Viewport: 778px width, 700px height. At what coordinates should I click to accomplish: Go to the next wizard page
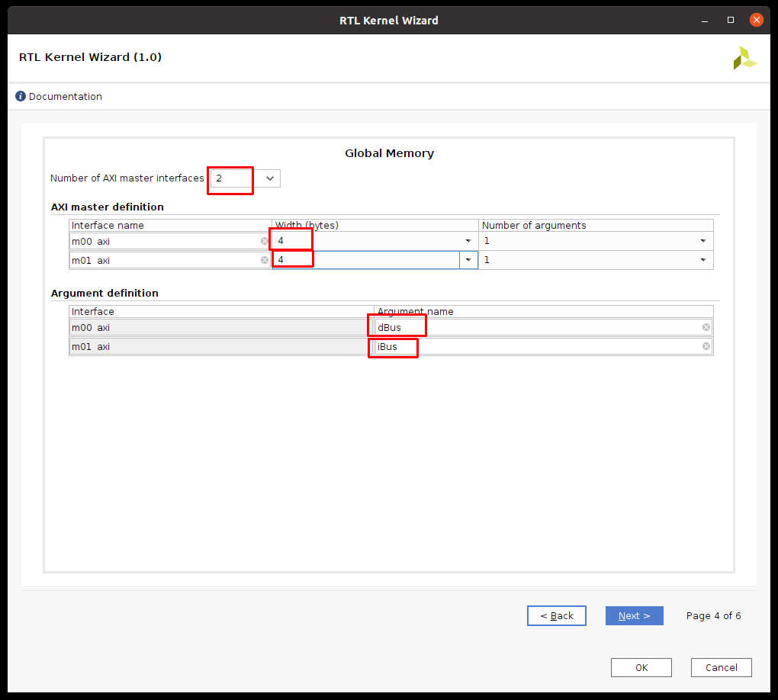pyautogui.click(x=634, y=615)
